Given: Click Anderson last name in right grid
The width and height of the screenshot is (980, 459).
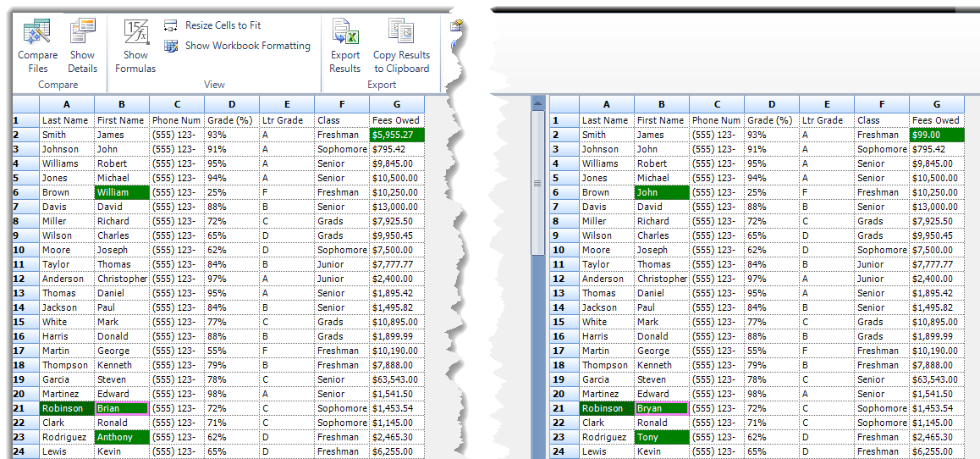Looking at the screenshot, I should click(x=607, y=279).
